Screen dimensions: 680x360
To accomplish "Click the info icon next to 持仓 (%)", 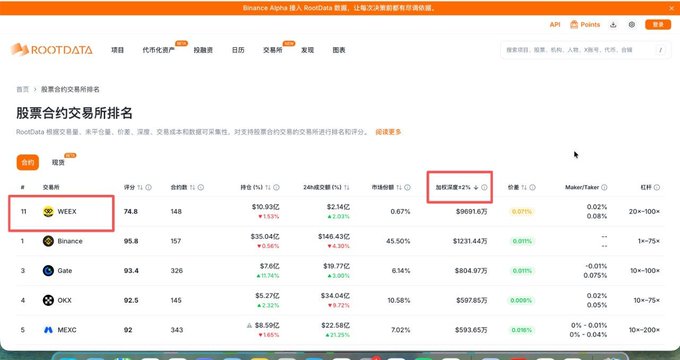I will click(x=276, y=187).
